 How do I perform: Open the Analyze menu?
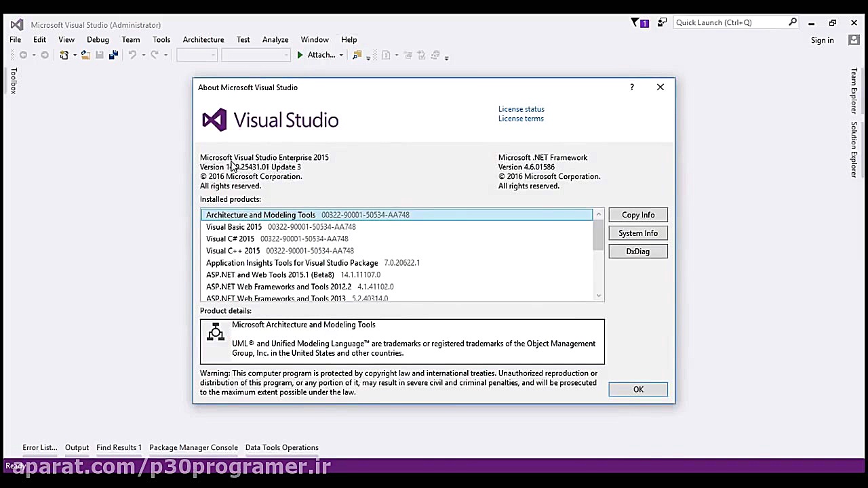[x=275, y=39]
